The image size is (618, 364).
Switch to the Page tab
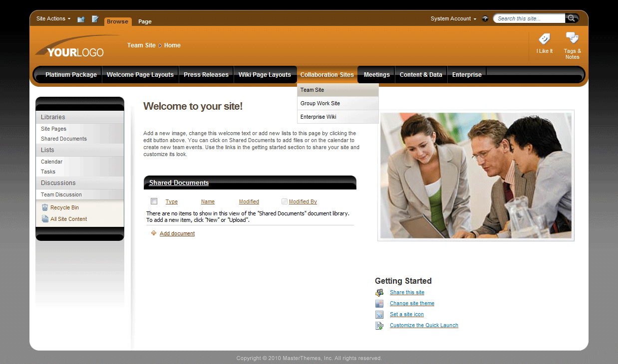point(144,21)
